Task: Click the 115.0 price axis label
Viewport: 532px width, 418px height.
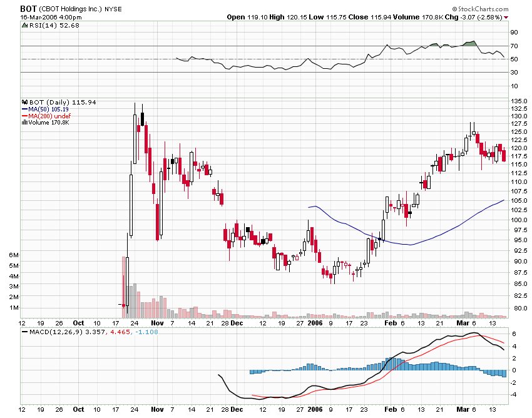Action: click(519, 164)
